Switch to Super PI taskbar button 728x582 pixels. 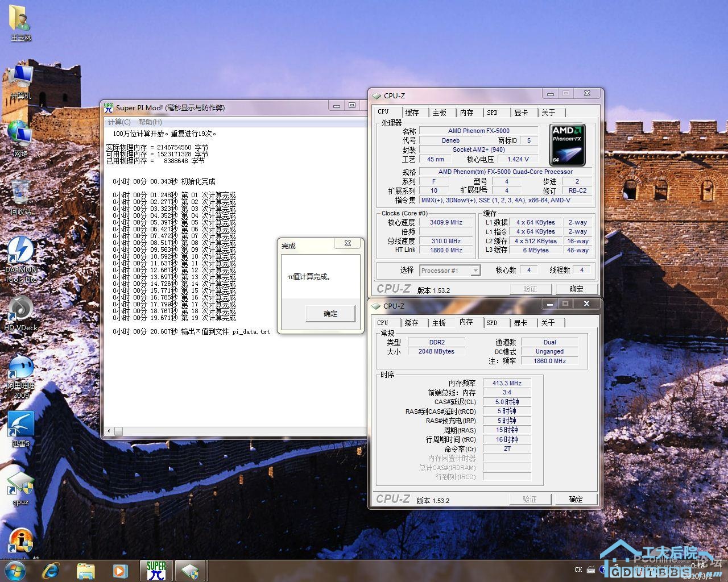click(156, 571)
